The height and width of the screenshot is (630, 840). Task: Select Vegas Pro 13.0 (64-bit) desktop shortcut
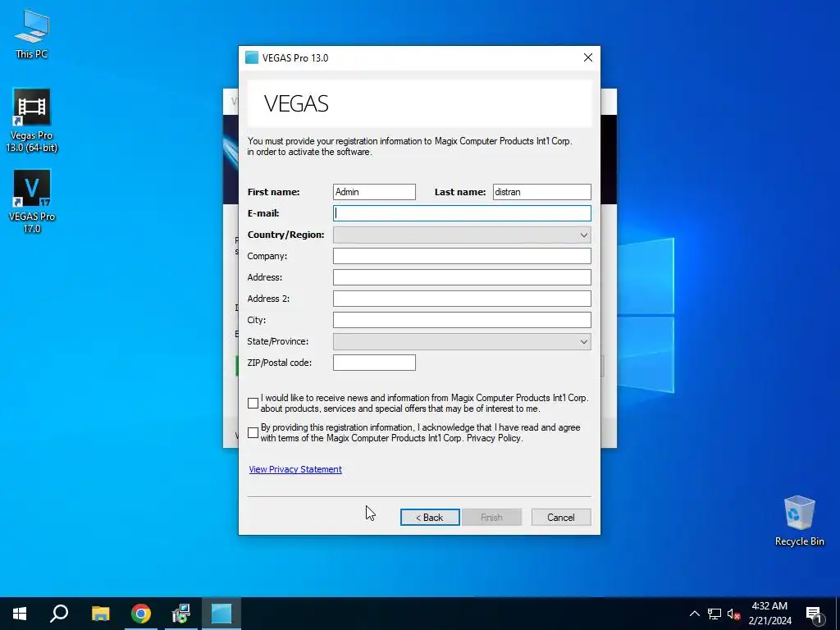pyautogui.click(x=32, y=121)
